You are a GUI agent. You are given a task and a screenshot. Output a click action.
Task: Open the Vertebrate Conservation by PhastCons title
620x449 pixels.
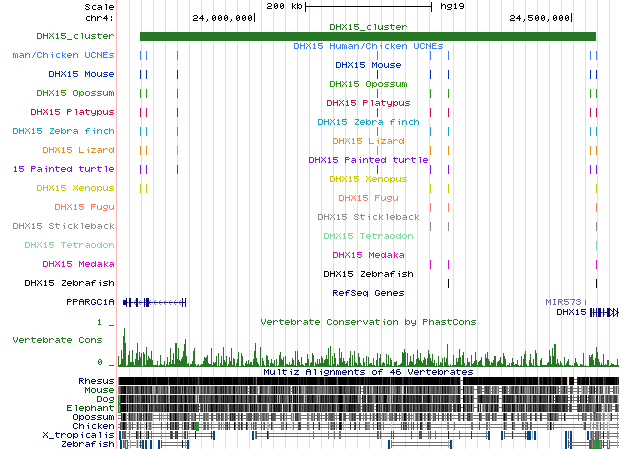[368, 322]
